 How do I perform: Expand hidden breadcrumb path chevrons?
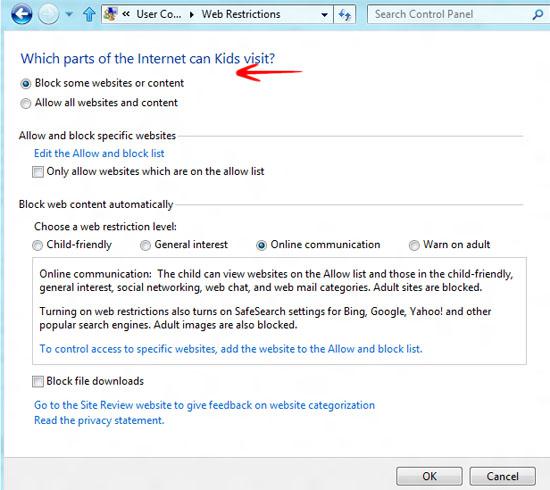[x=126, y=14]
